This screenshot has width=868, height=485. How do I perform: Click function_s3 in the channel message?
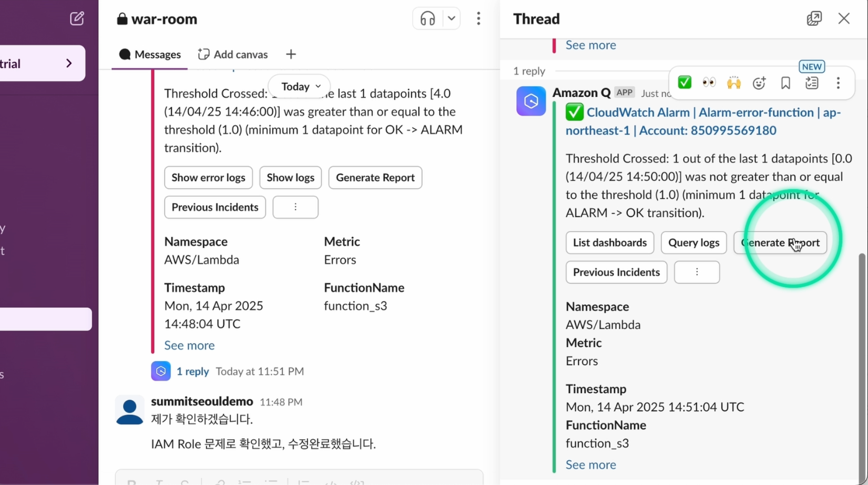pos(355,306)
